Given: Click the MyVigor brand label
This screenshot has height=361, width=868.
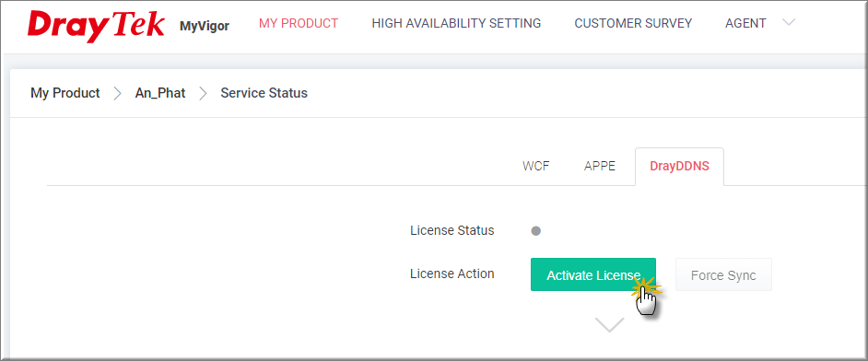Looking at the screenshot, I should pyautogui.click(x=205, y=26).
